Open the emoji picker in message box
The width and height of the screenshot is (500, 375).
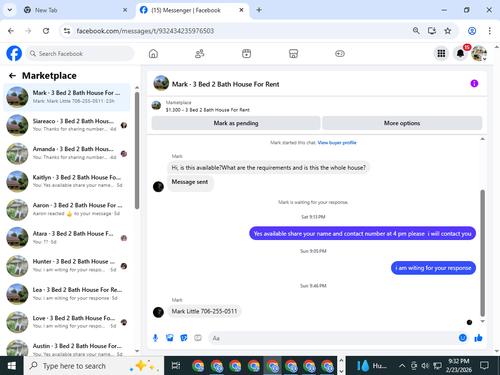pyautogui.click(x=463, y=338)
